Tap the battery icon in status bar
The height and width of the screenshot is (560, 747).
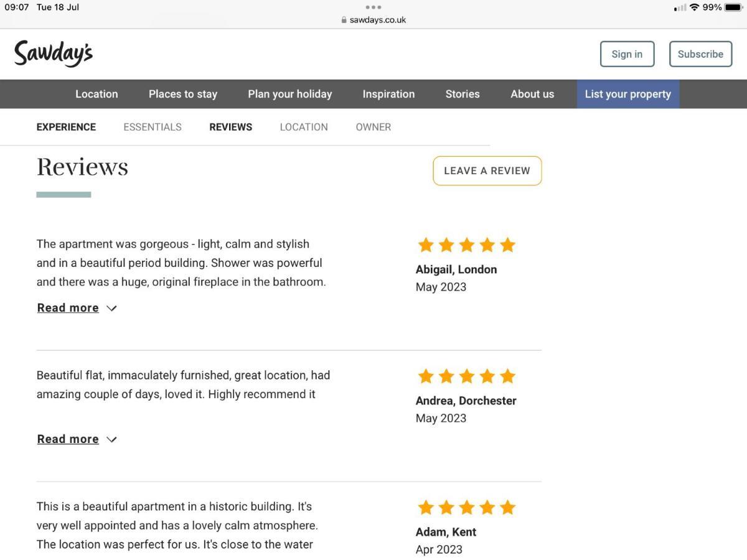coord(733,7)
